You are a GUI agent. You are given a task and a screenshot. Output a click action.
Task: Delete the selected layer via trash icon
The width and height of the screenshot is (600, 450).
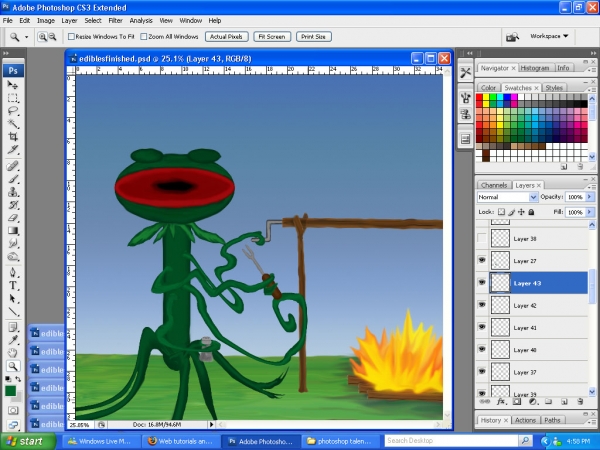click(580, 402)
